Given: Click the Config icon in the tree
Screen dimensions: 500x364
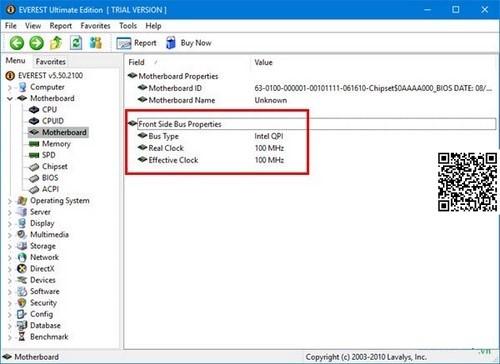Looking at the screenshot, I should tap(22, 314).
